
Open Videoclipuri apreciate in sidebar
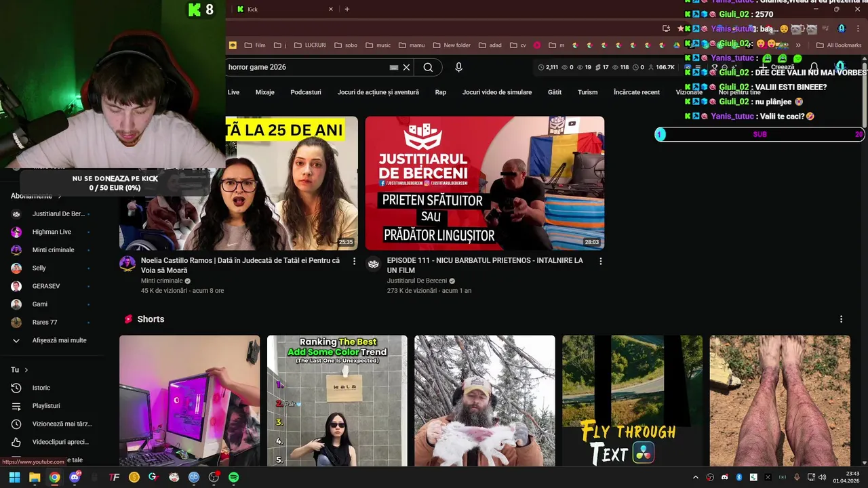tap(52, 442)
